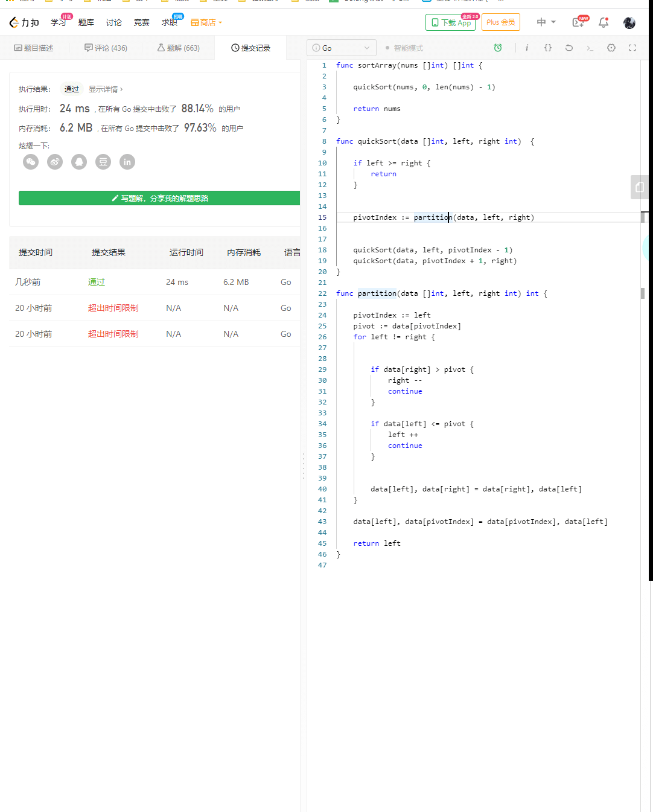Screen dimensions: 653x812
Task: Toggle fullscreen editor mode
Action: coord(632,48)
